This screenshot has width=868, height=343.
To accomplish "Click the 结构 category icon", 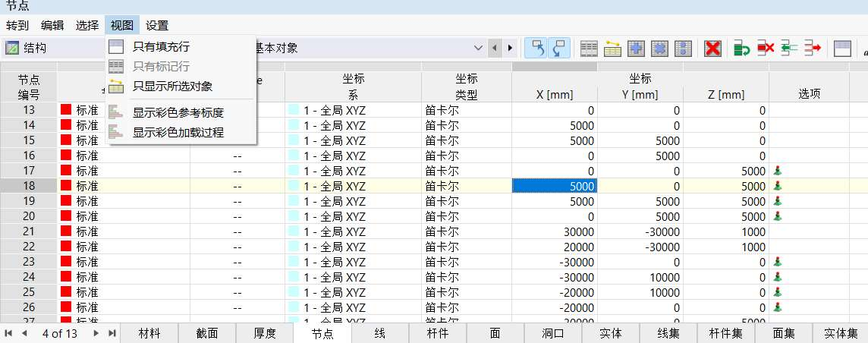I will click(x=12, y=48).
